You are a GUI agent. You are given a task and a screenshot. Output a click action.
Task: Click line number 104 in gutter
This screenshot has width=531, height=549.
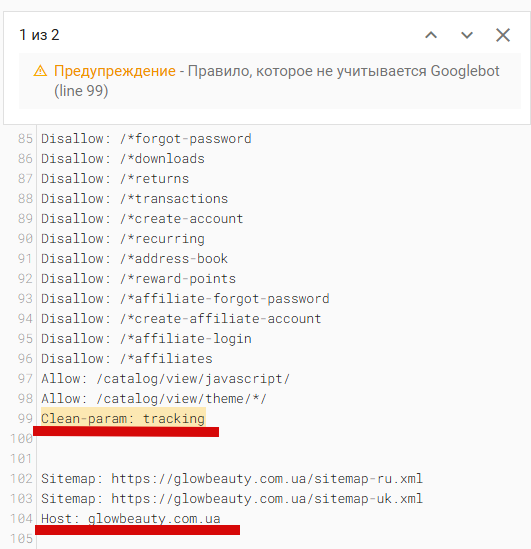click(21, 519)
